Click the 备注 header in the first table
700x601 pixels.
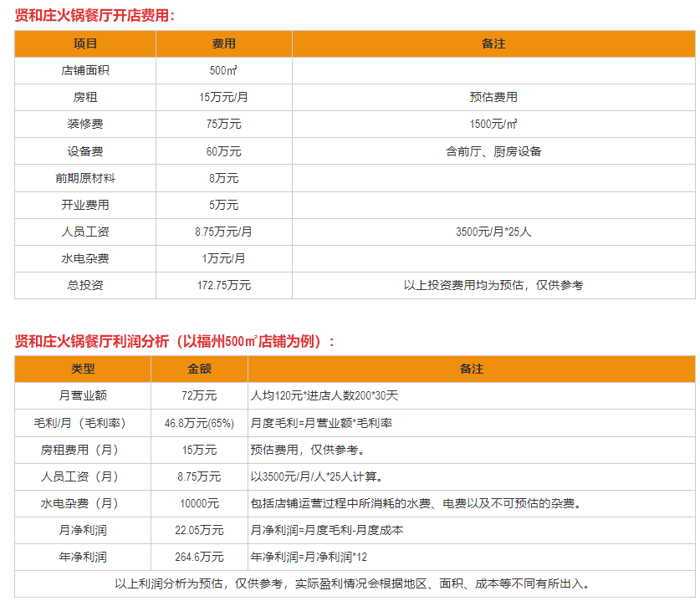[493, 43]
